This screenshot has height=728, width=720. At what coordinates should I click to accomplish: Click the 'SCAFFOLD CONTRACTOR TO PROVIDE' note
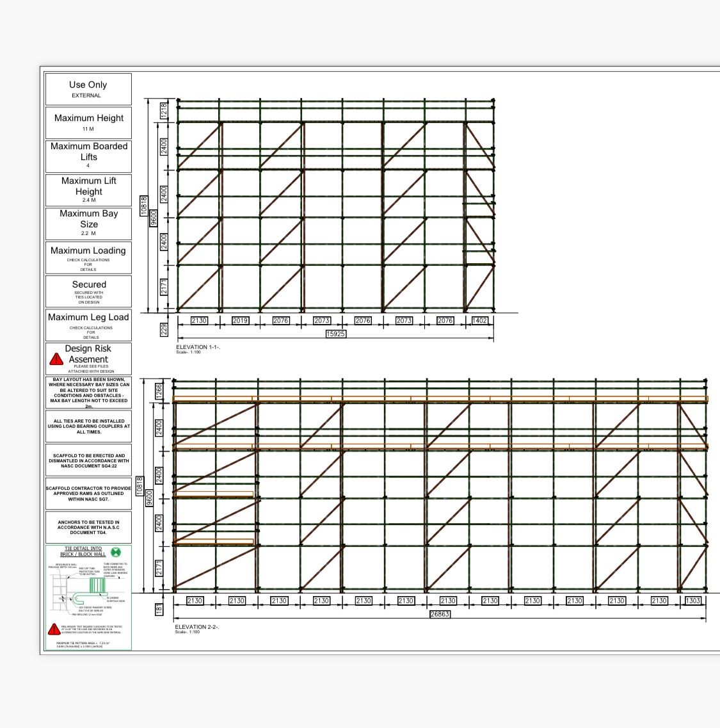(88, 494)
